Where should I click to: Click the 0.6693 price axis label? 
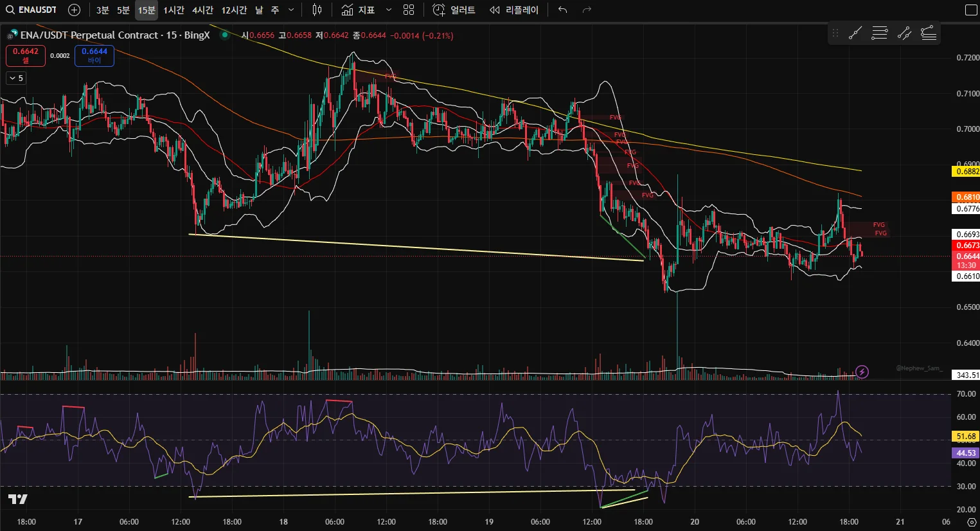click(966, 235)
